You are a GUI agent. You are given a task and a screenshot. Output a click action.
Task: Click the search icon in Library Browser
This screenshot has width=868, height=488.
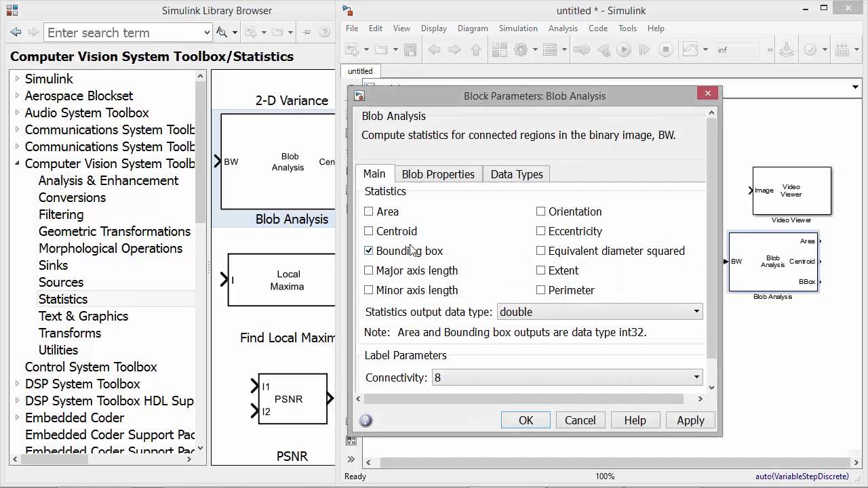coord(222,33)
